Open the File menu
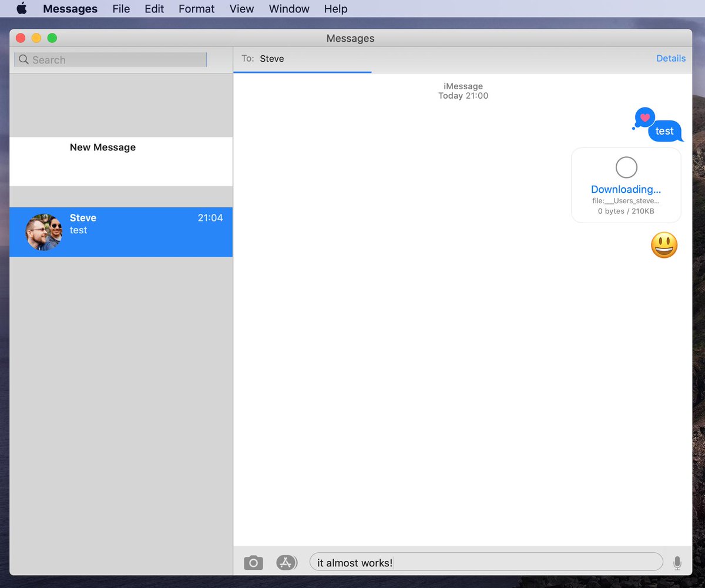The height and width of the screenshot is (588, 705). click(121, 9)
